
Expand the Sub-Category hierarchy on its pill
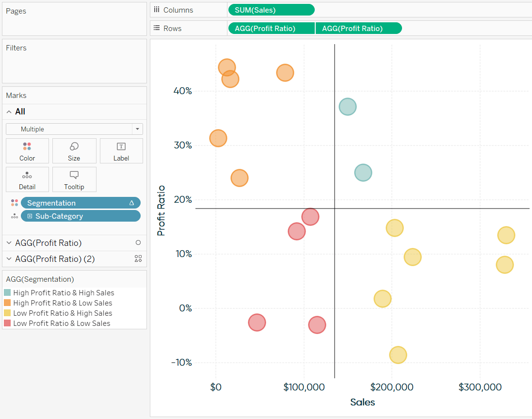point(30,216)
